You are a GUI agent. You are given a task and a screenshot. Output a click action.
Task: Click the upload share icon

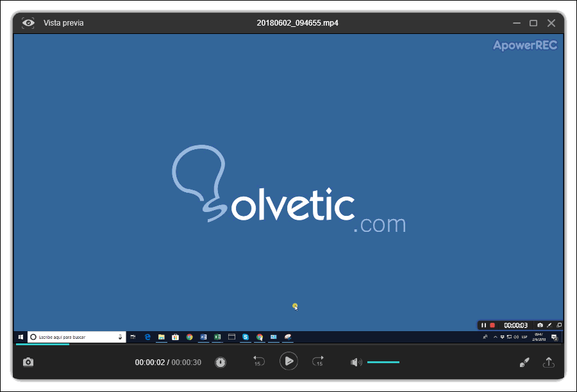(x=549, y=362)
